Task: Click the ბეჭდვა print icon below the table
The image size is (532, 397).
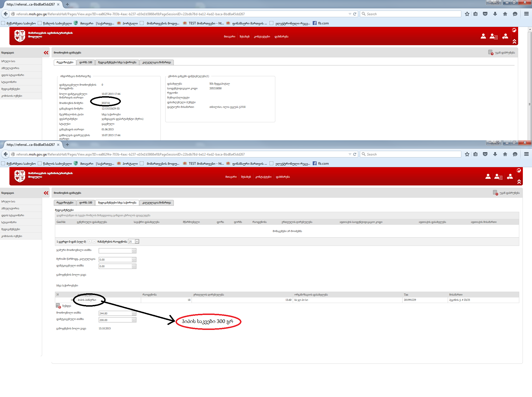Action: (58, 306)
